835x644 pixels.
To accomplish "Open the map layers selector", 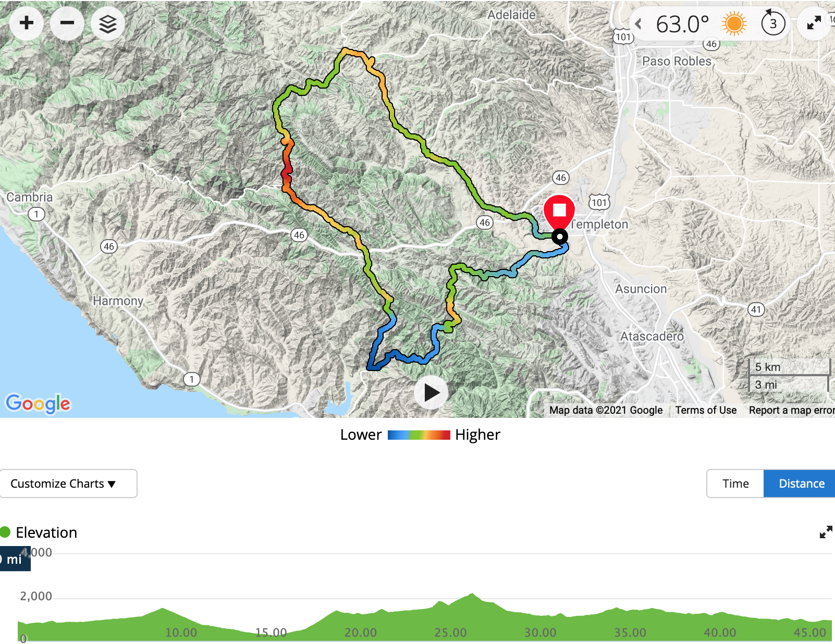I will (x=108, y=24).
